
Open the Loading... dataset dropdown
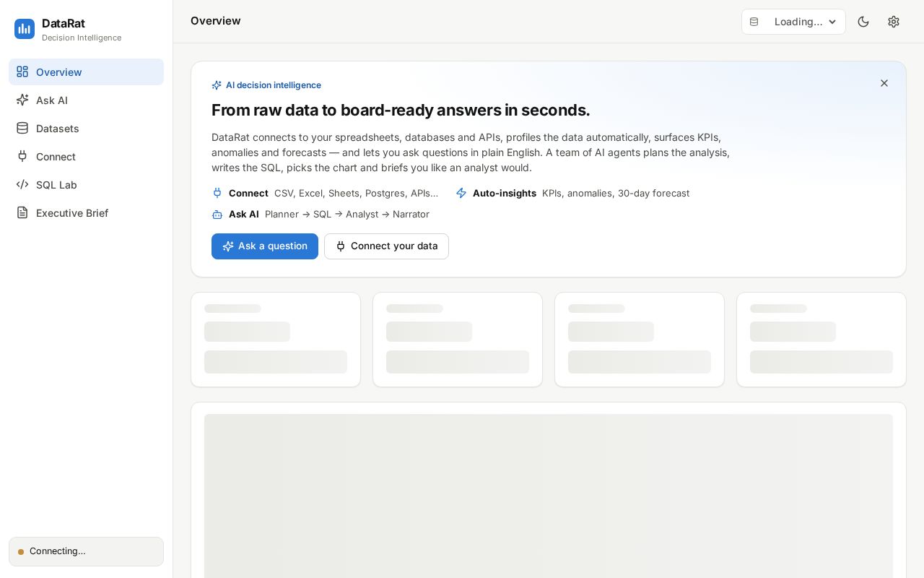pos(793,22)
